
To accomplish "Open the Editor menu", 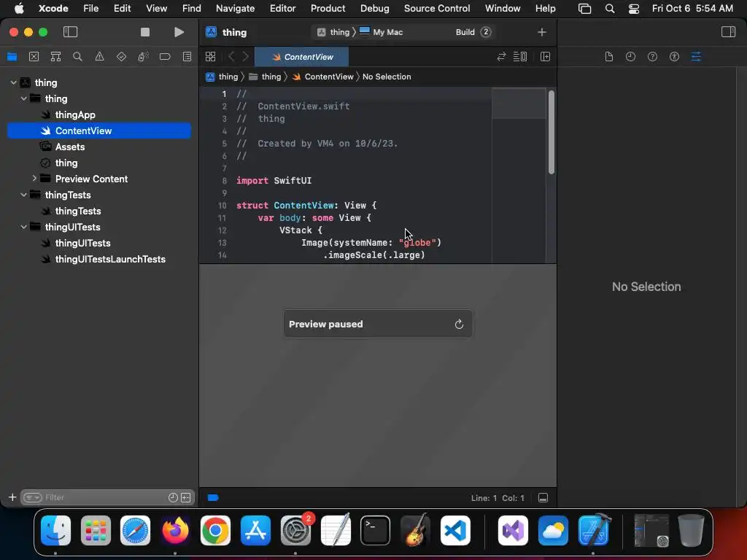I will pyautogui.click(x=282, y=8).
